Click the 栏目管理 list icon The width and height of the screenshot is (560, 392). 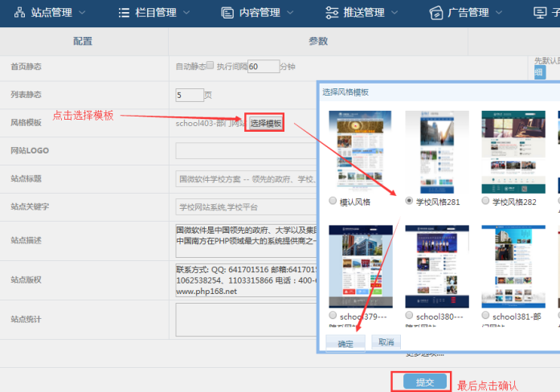124,13
